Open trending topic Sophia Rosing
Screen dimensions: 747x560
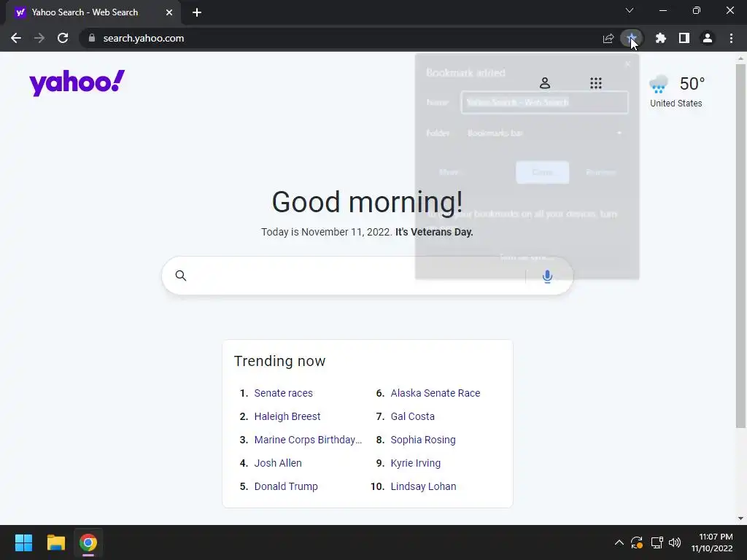(423, 440)
